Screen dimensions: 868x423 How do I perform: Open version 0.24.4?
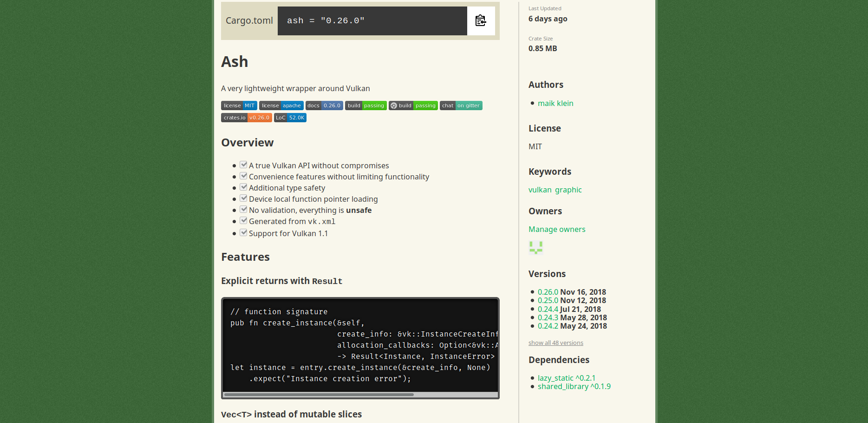pyautogui.click(x=548, y=309)
